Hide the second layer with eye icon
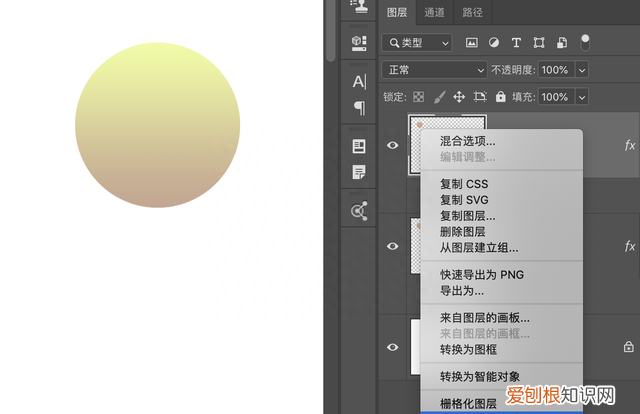Image resolution: width=640 pixels, height=414 pixels. [393, 246]
